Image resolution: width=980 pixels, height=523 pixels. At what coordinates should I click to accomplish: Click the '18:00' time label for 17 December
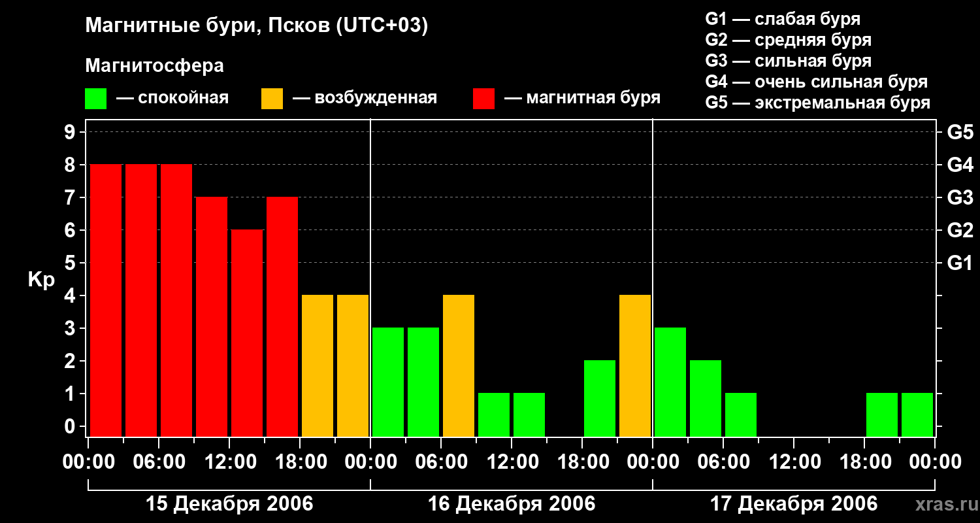[864, 462]
